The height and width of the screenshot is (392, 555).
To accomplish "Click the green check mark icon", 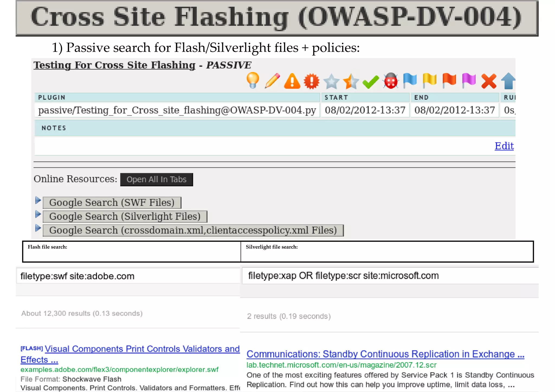I will [371, 82].
